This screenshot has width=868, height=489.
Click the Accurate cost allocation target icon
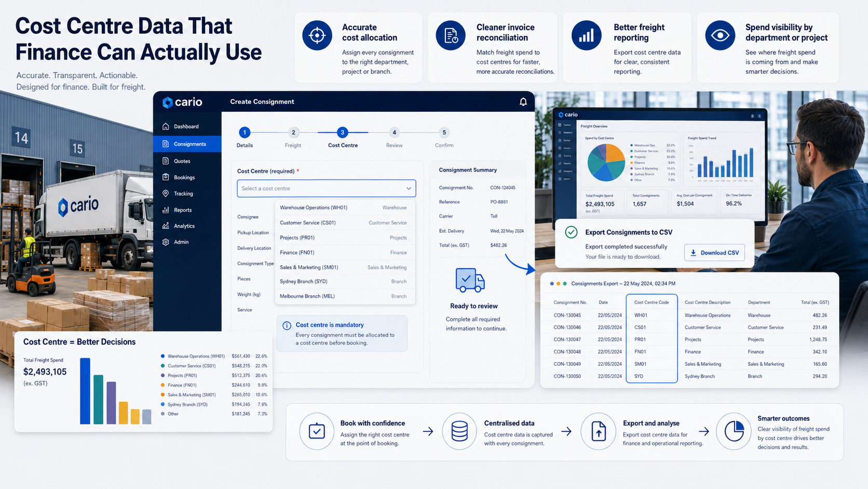point(317,35)
